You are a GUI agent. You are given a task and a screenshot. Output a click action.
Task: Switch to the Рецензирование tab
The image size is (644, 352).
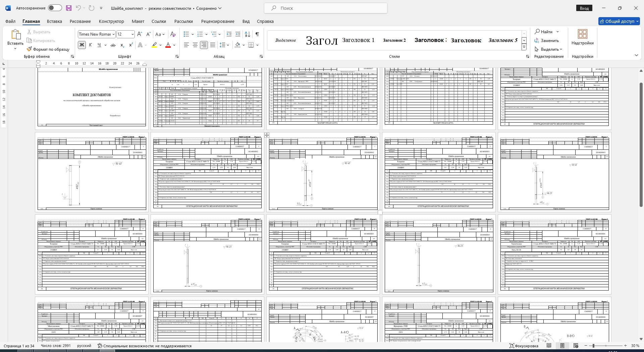[218, 21]
